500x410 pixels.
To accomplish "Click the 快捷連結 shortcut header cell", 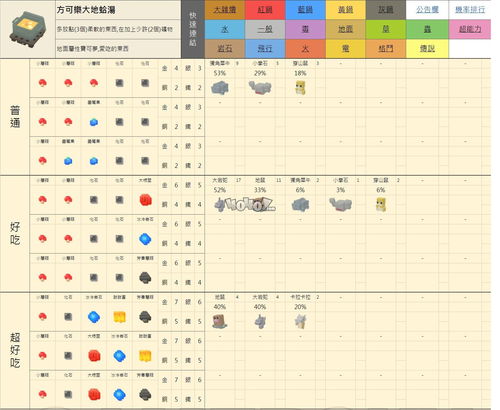I will pos(193,29).
